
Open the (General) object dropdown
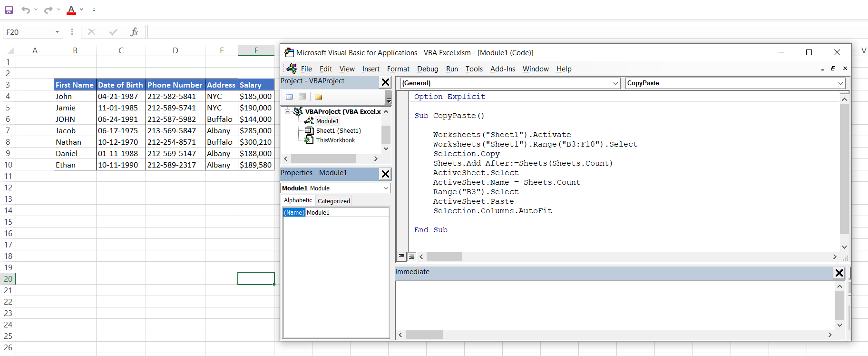[615, 83]
